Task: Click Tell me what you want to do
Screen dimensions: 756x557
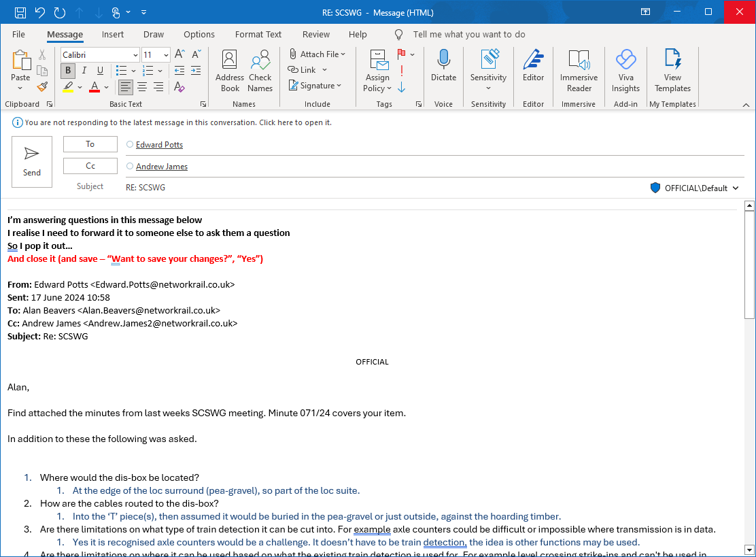Action: tap(468, 34)
